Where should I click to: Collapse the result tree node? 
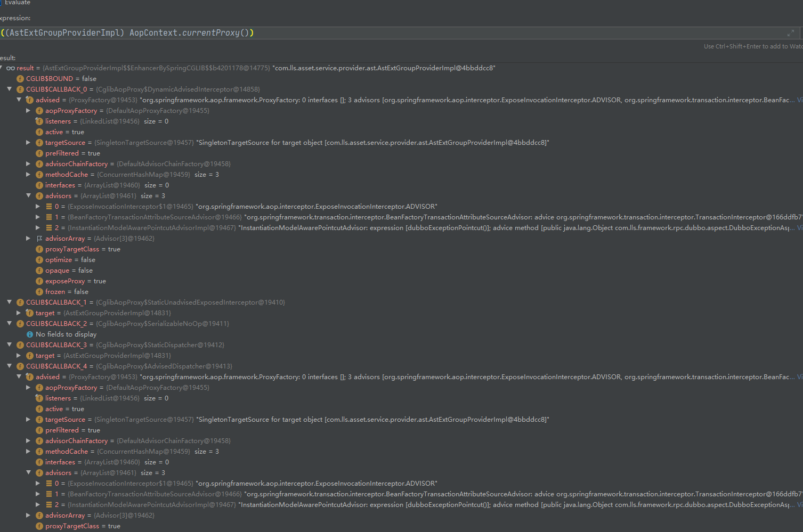coord(4,68)
